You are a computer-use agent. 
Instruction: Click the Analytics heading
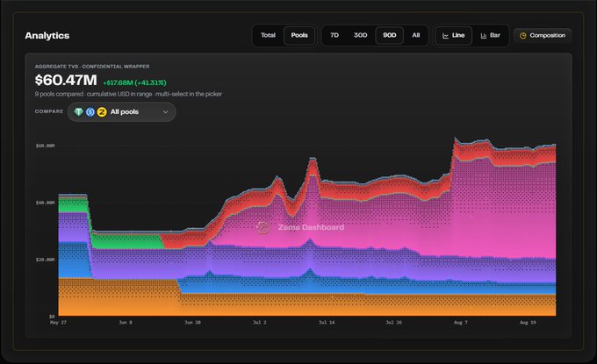[47, 35]
